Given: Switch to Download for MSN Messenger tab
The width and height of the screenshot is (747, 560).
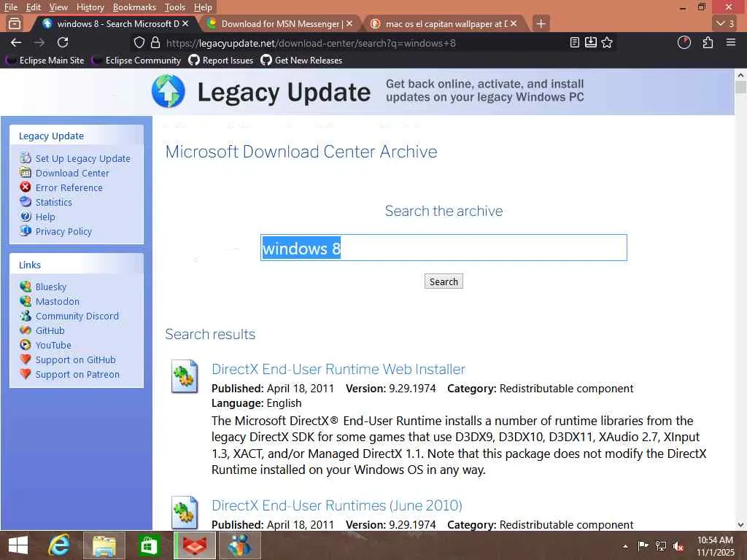Looking at the screenshot, I should [x=281, y=23].
